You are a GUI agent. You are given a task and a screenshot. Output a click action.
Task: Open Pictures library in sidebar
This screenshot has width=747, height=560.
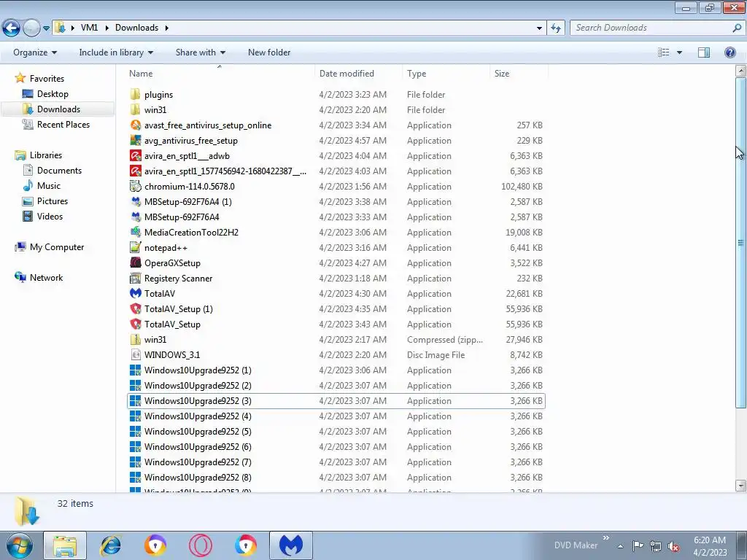(x=53, y=201)
